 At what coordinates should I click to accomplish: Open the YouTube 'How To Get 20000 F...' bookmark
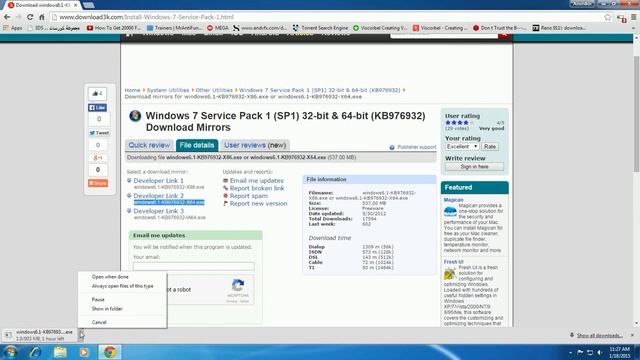point(114,28)
